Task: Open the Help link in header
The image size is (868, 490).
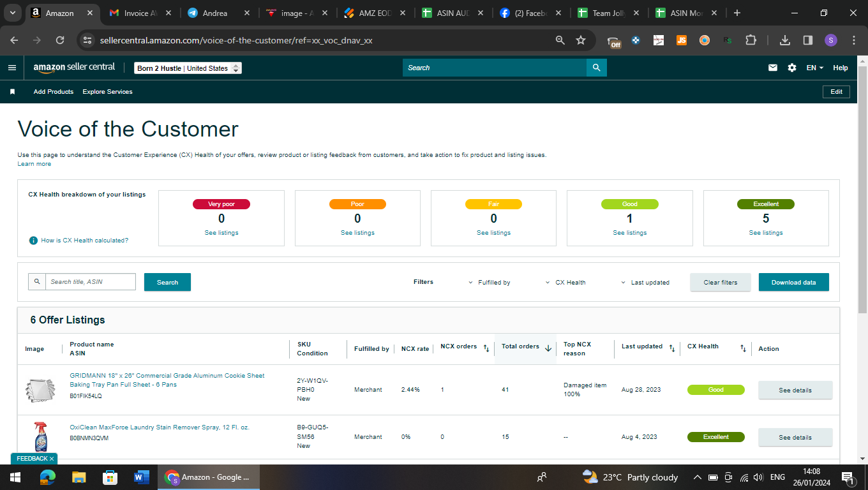Action: [841, 68]
